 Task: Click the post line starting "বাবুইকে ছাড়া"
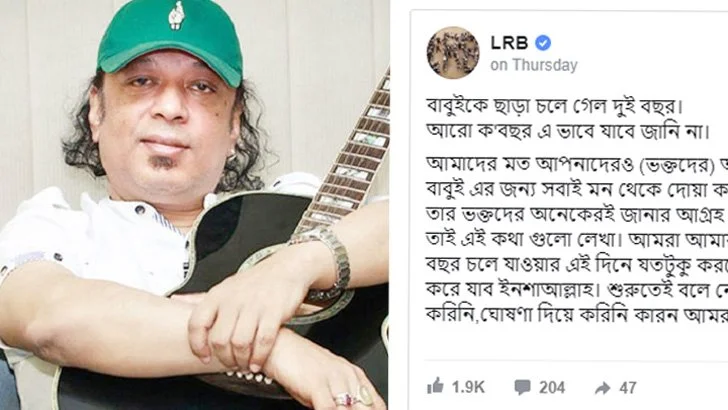(x=555, y=106)
